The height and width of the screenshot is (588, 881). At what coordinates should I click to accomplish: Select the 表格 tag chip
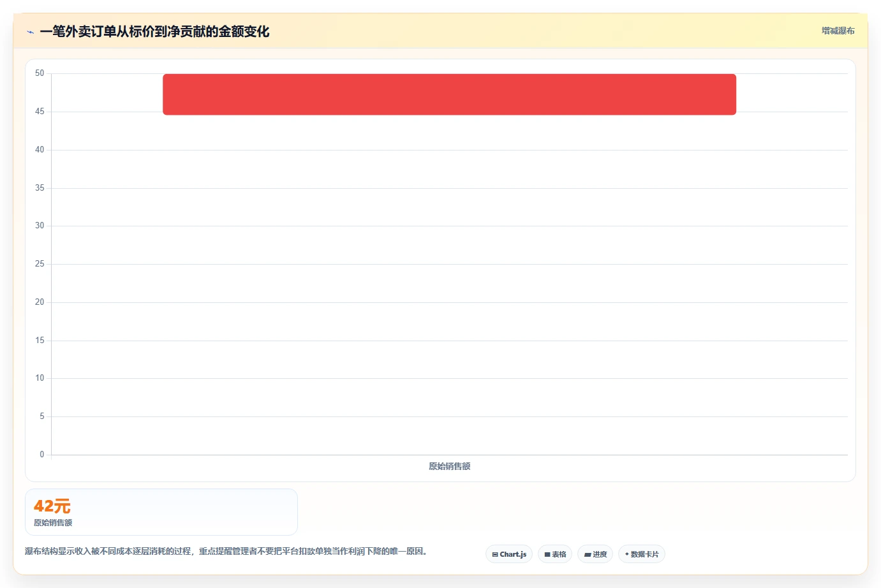point(555,554)
